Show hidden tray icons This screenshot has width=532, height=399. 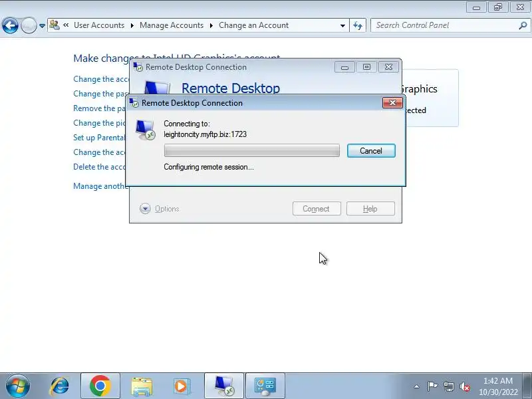[x=417, y=386]
